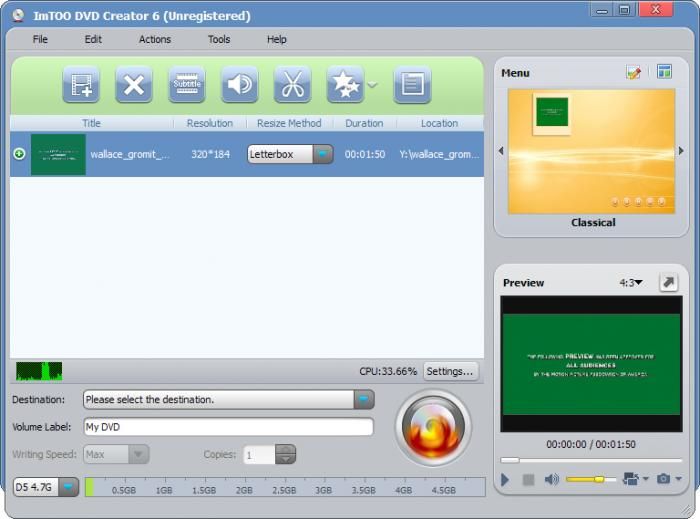Screen dimensions: 700x519
Task: Mute the preview volume
Action: pyautogui.click(x=551, y=479)
